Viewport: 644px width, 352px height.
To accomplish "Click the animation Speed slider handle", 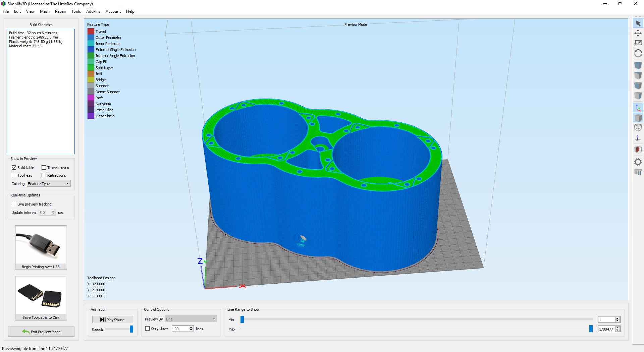I will point(131,329).
